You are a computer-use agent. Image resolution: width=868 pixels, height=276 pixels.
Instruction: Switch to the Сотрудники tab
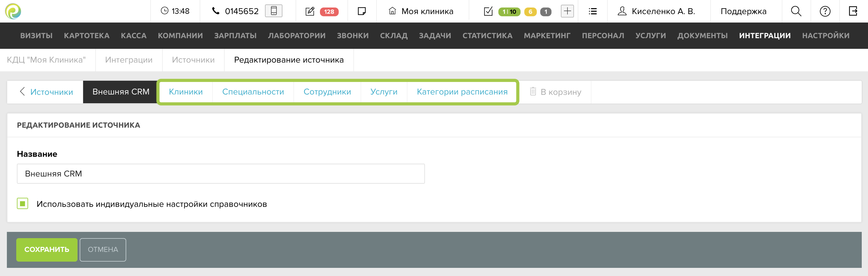click(x=327, y=92)
